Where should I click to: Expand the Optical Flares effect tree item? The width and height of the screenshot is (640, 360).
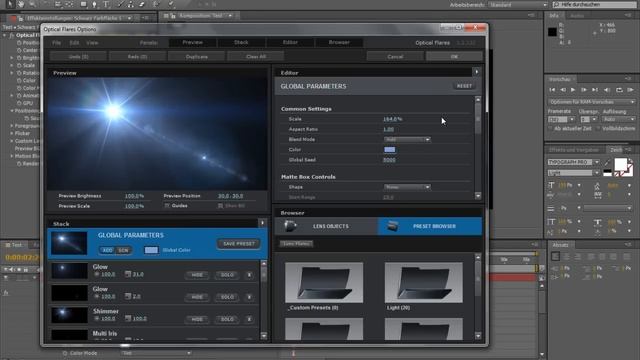point(5,35)
